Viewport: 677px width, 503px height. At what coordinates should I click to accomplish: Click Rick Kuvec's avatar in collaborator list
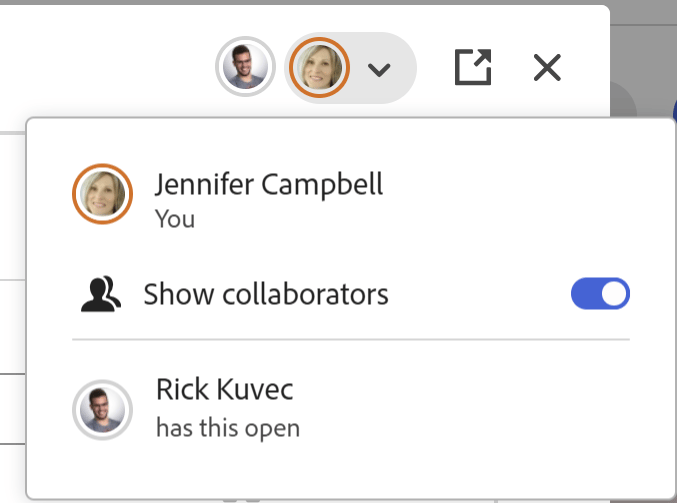click(x=102, y=408)
